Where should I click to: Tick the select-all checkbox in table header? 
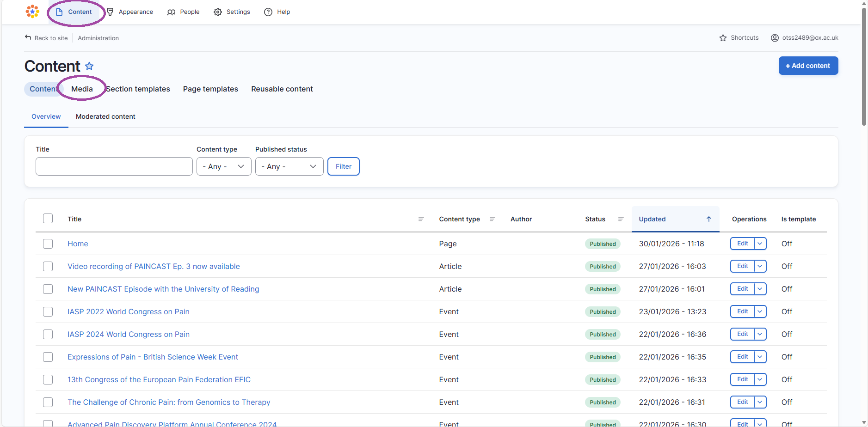click(48, 219)
